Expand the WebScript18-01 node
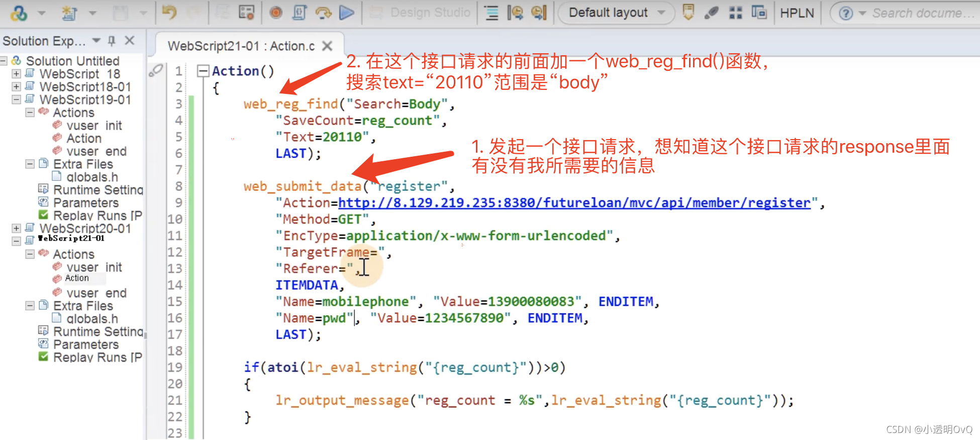 tap(16, 87)
